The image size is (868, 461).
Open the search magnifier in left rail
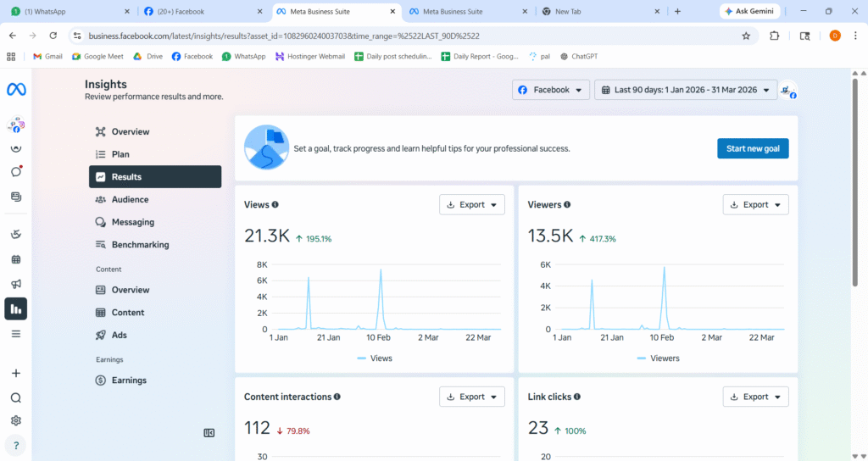click(x=15, y=397)
